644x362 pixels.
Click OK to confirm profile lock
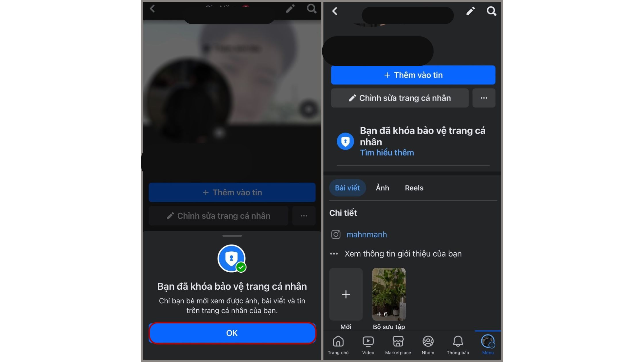click(x=231, y=333)
